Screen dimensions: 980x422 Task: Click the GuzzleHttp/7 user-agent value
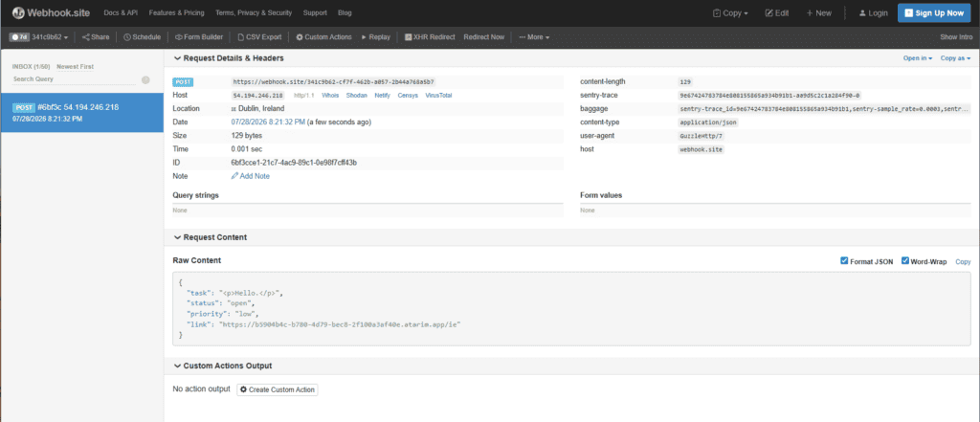click(700, 136)
